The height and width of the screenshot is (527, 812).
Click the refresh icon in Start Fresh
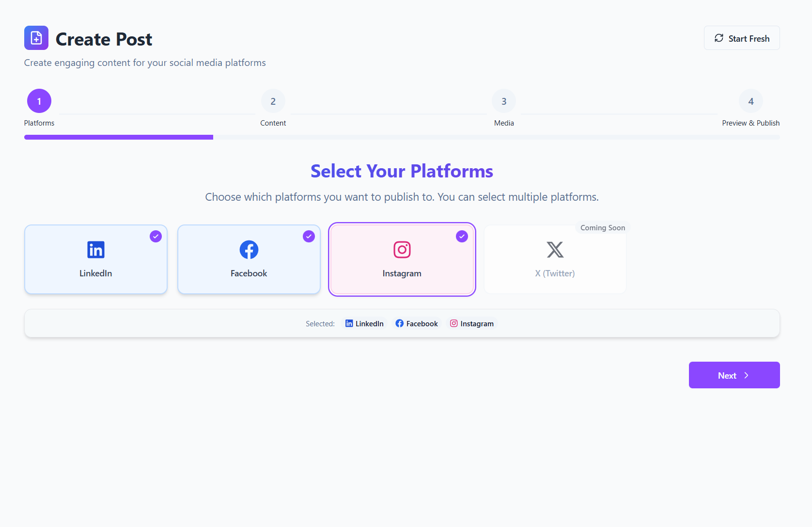[719, 38]
